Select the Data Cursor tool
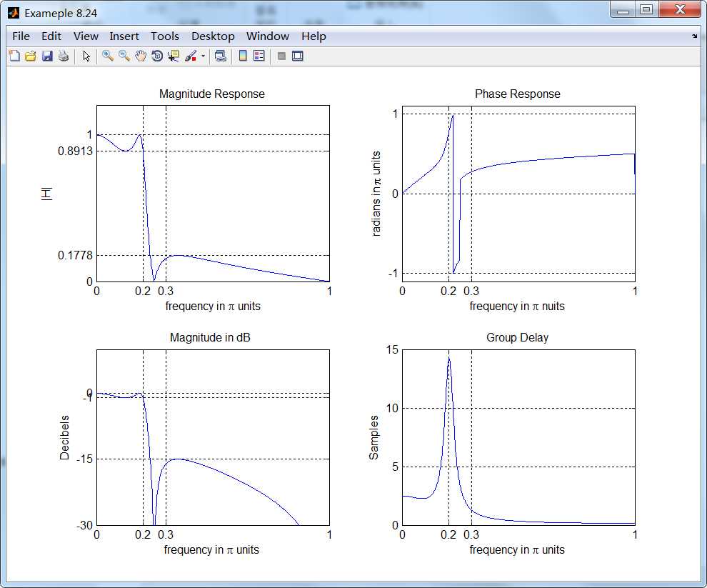This screenshot has width=707, height=588. coord(173,56)
